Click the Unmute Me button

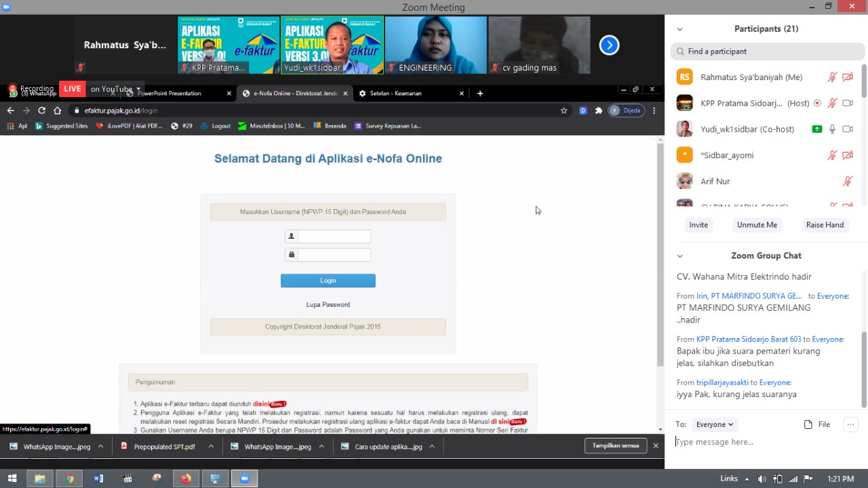tap(757, 225)
